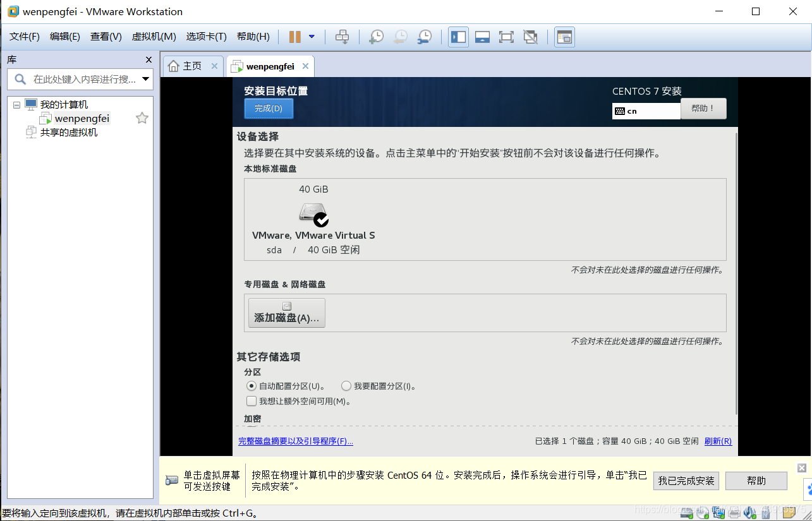The width and height of the screenshot is (812, 521).
Task: Click the 刷新(R) link
Action: click(x=718, y=441)
